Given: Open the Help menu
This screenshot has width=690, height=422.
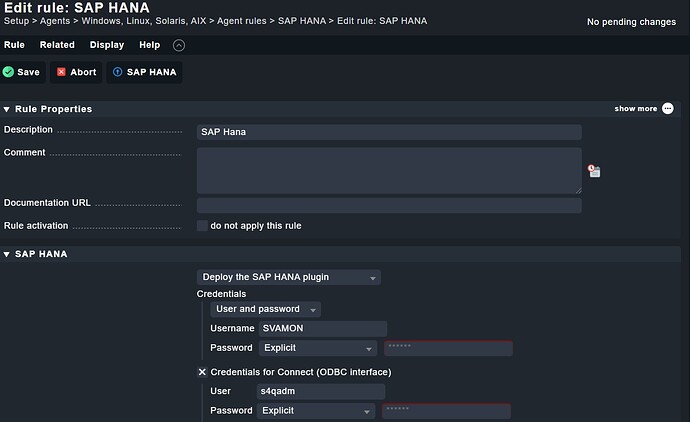Looking at the screenshot, I should click(x=150, y=45).
